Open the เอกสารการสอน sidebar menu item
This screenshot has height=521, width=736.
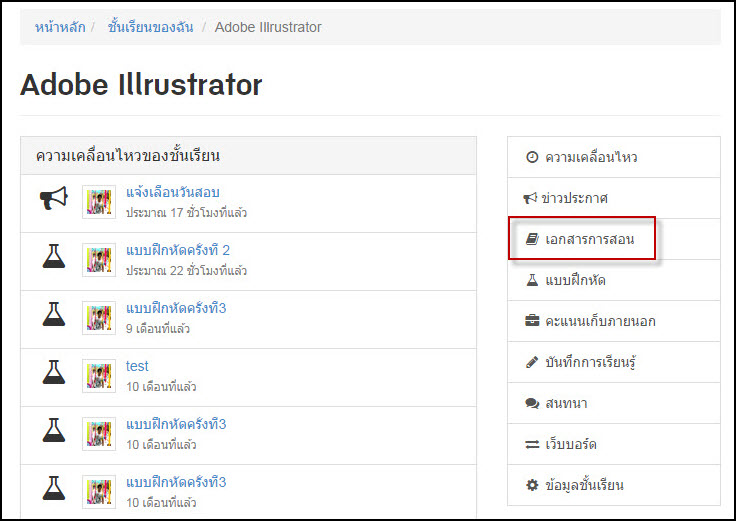614,239
